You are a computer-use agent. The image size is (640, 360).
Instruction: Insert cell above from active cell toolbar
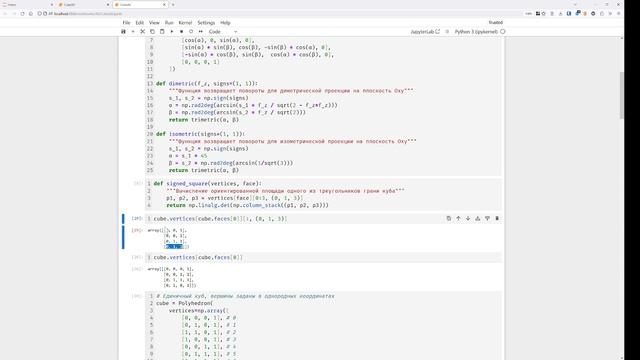click(x=478, y=218)
